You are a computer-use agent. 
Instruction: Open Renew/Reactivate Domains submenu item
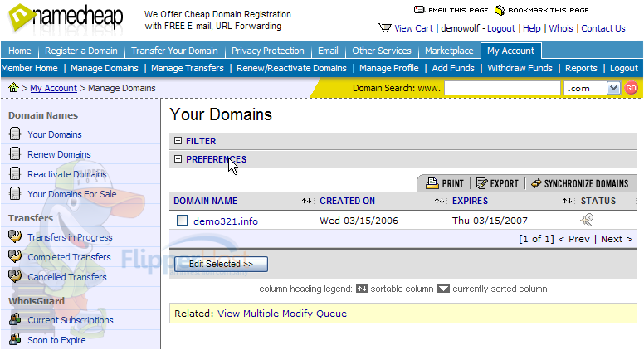(x=291, y=68)
